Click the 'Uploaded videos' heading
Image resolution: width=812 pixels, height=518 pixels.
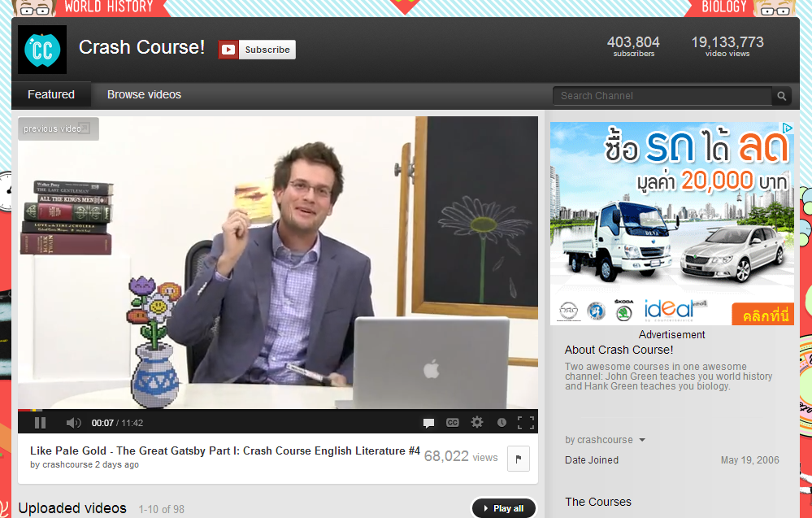pyautogui.click(x=72, y=508)
